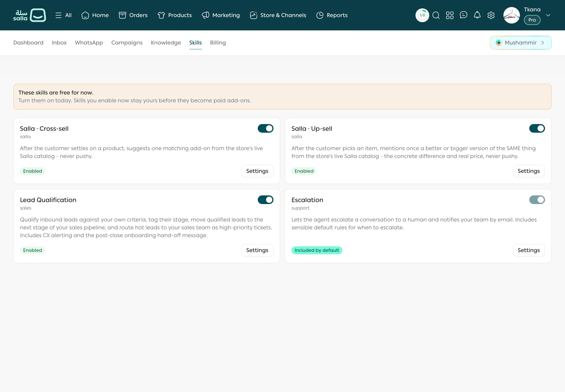Click the Marketing megaphone icon
The image size is (565, 392).
(x=205, y=15)
